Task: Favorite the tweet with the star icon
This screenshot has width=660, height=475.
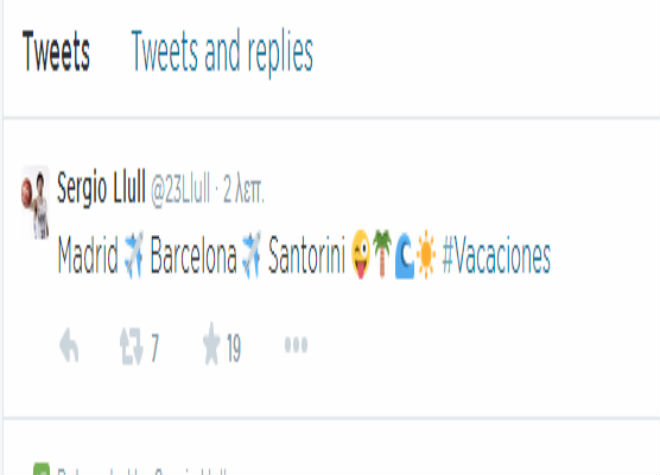Action: [211, 344]
